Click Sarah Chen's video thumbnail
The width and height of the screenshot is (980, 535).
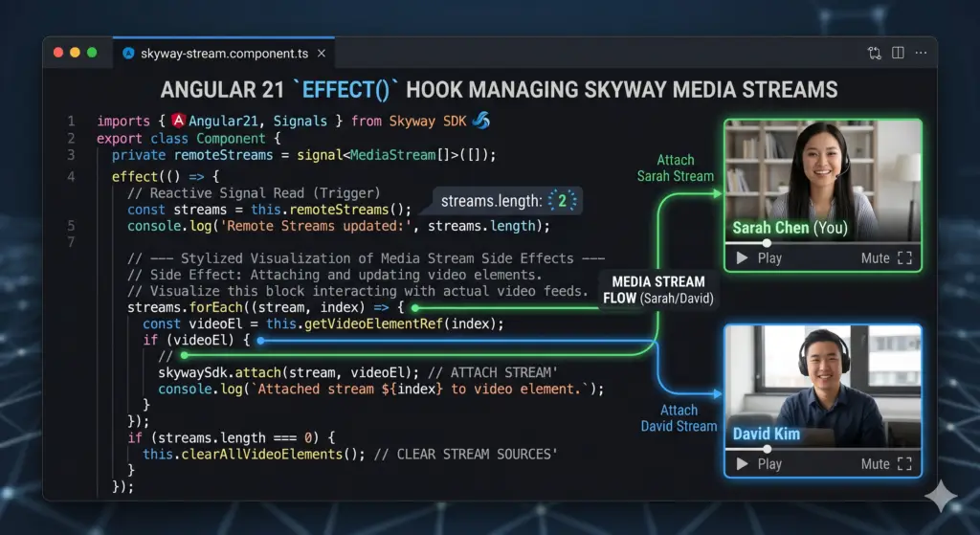822,180
